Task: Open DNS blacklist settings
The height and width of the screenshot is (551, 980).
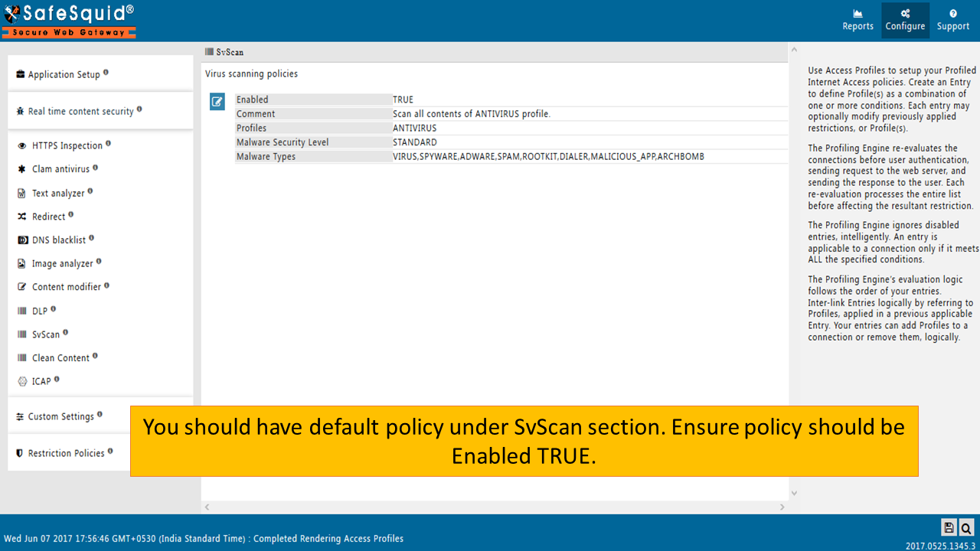Action: [x=58, y=240]
